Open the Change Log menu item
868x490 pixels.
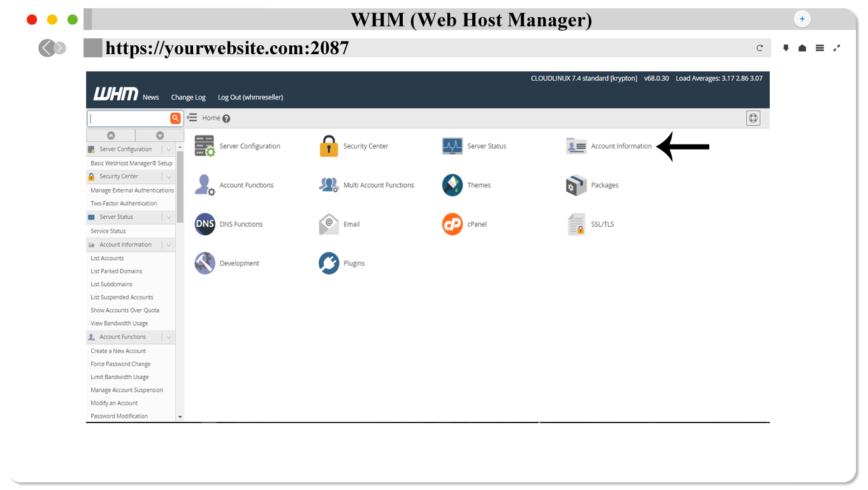click(x=188, y=97)
